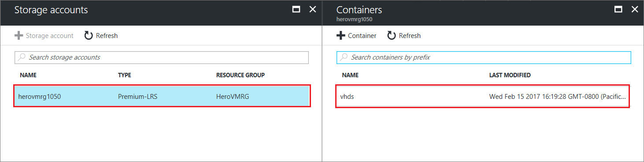This screenshot has width=644, height=162.
Task: Sort by RESOURCE GROUP column header
Action: coord(241,75)
